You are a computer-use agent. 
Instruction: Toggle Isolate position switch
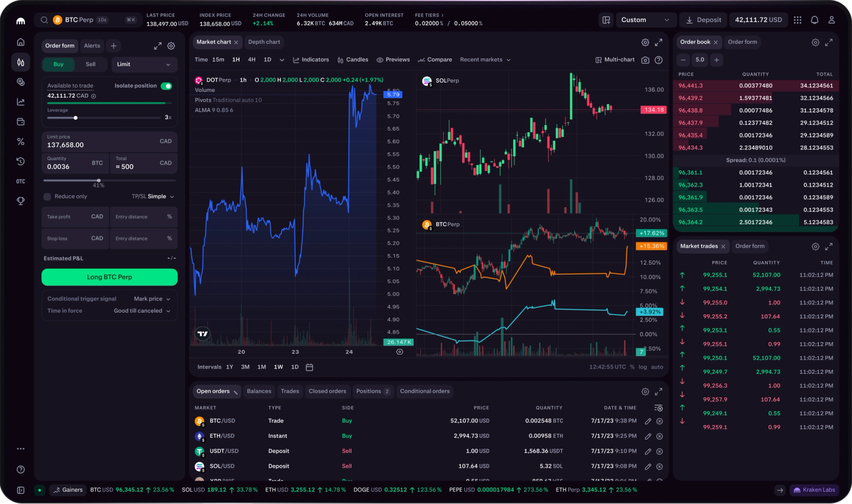point(166,86)
